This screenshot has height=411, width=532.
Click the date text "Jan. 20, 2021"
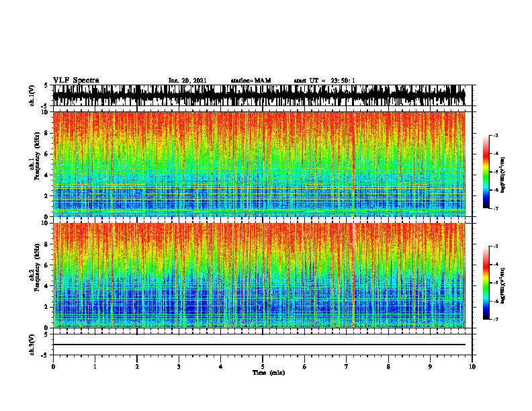pyautogui.click(x=187, y=81)
